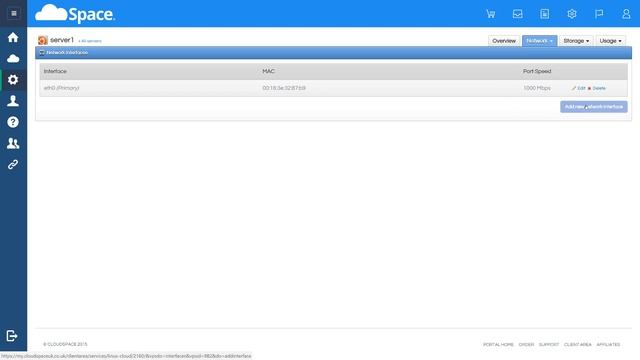Select the gear services icon in sidebar
This screenshot has height=360, width=640.
point(13,80)
